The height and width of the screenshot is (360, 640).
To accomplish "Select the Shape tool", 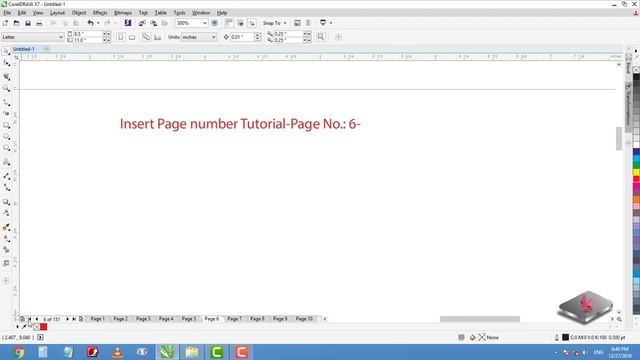I will (x=6, y=63).
